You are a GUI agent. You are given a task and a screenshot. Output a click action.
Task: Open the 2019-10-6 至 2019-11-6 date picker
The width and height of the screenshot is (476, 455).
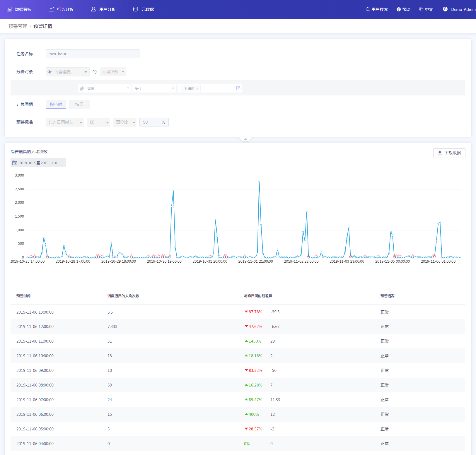point(38,163)
